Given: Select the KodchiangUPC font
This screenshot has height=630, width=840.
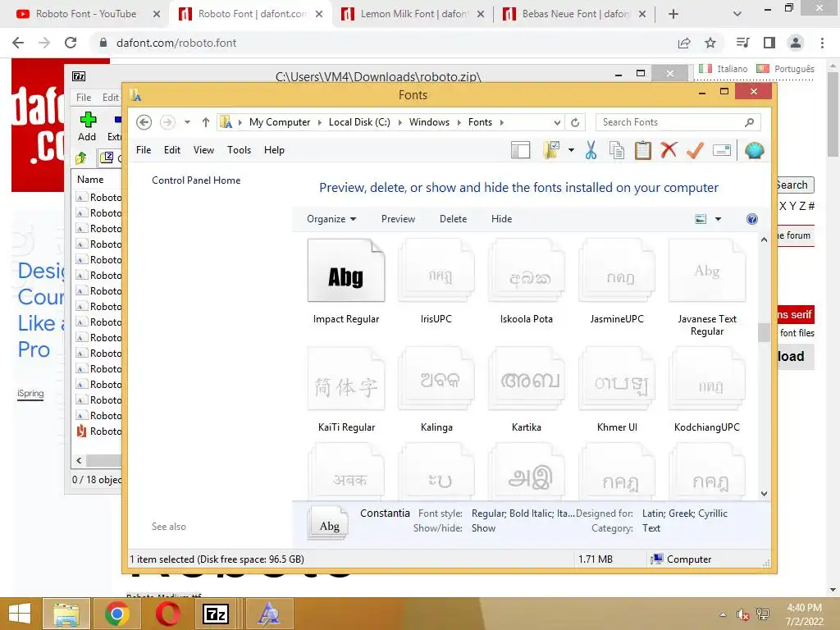Looking at the screenshot, I should 707,390.
